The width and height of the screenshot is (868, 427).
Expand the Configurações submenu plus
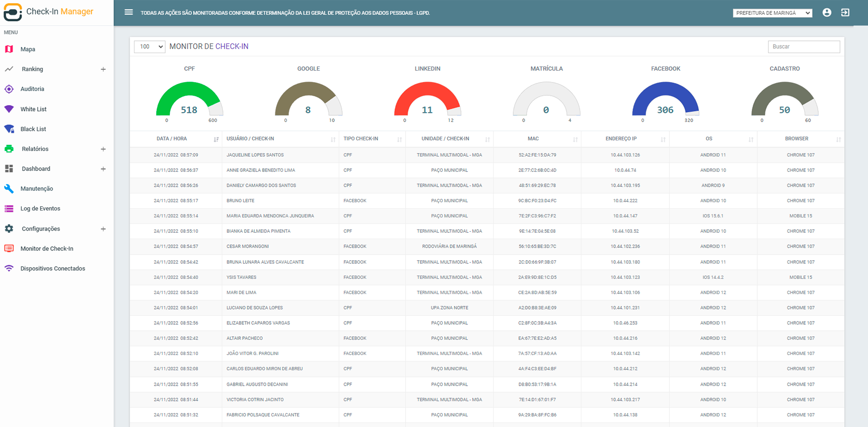[x=103, y=229]
